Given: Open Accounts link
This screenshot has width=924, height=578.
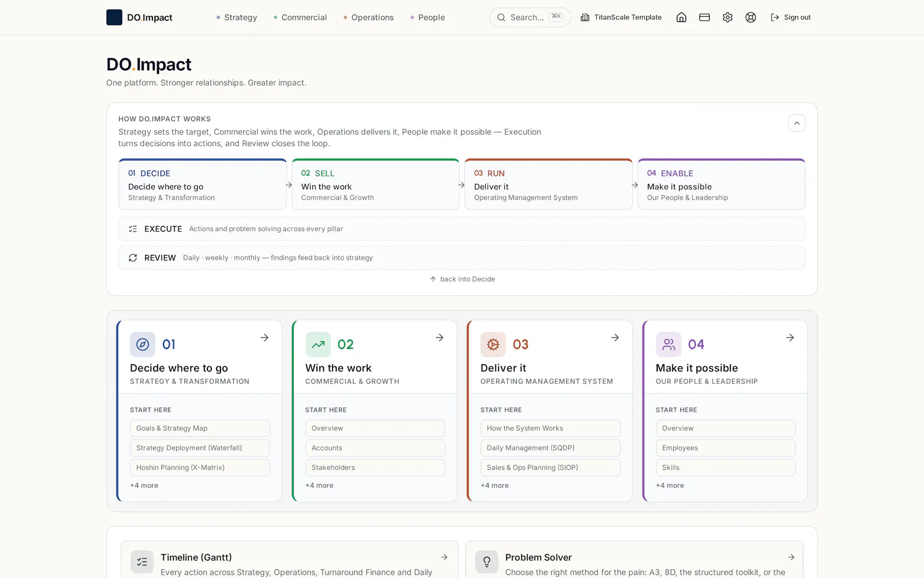Looking at the screenshot, I should tap(375, 448).
